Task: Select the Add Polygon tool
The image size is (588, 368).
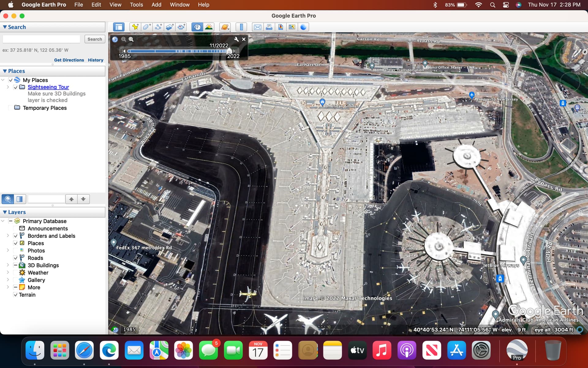Action: click(147, 27)
